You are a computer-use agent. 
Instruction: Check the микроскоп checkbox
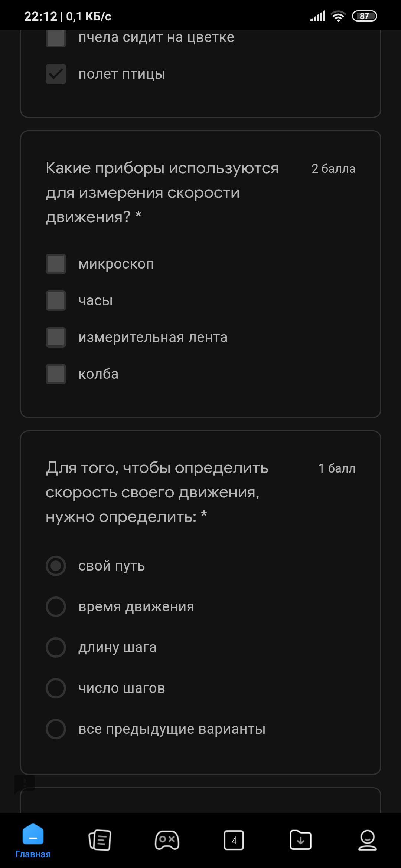click(56, 264)
